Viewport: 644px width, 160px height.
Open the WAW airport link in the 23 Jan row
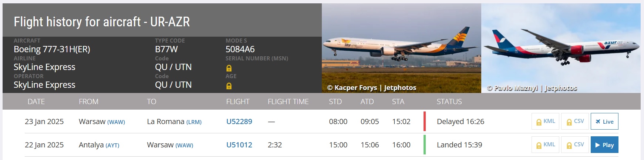tap(116, 122)
